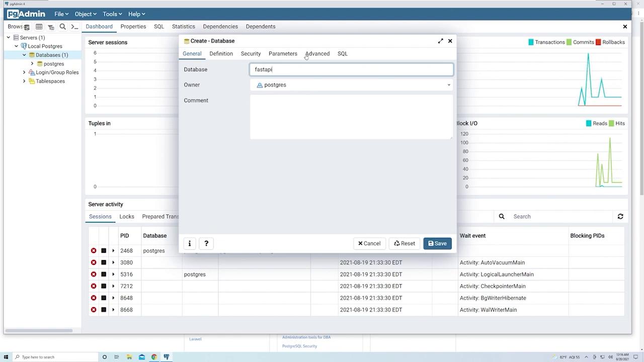Switch to the Definition tab in dialog

coord(221,54)
